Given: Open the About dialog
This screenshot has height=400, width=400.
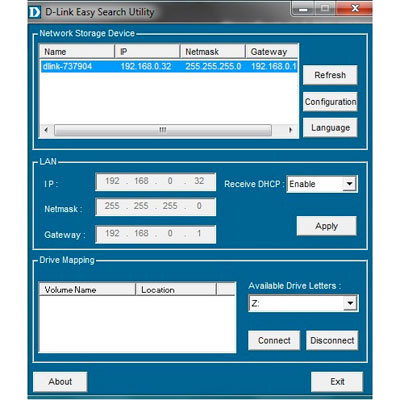Looking at the screenshot, I should point(60,382).
